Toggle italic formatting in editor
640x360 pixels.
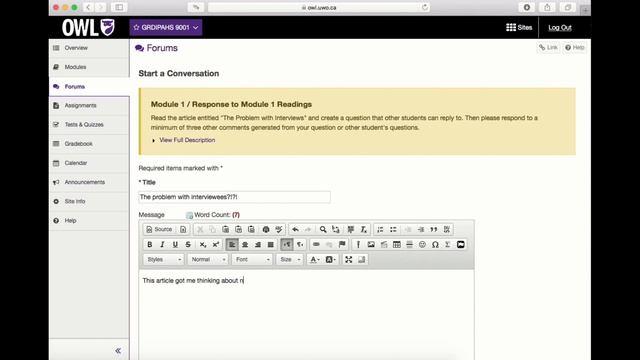tap(162, 244)
